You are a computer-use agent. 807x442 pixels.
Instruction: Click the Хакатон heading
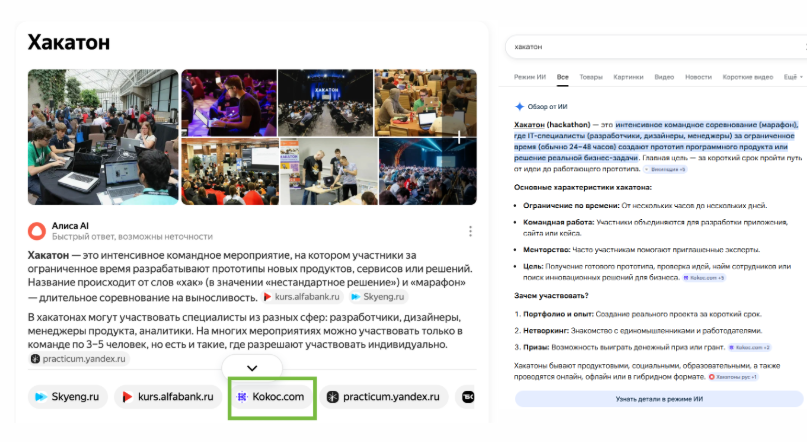tap(68, 42)
